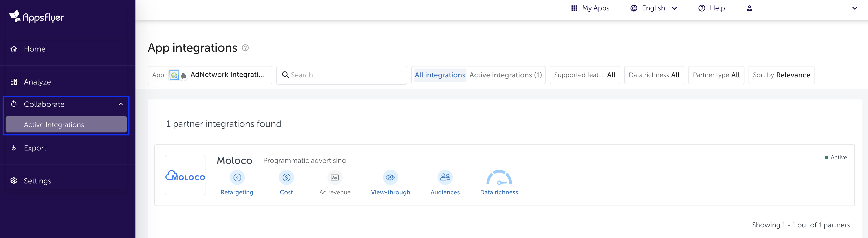The height and width of the screenshot is (238, 868).
Task: Click the AppsFlyer logo
Action: [36, 16]
